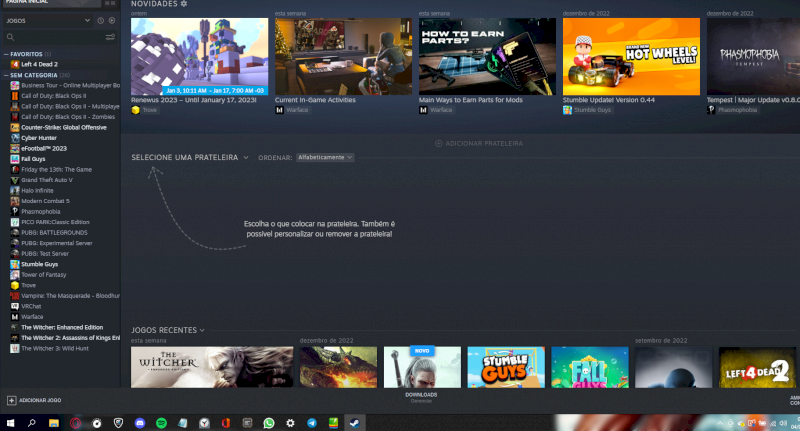Click the Warface label under Earn Parts news
Image resolution: width=800 pixels, height=431 pixels.
[441, 110]
